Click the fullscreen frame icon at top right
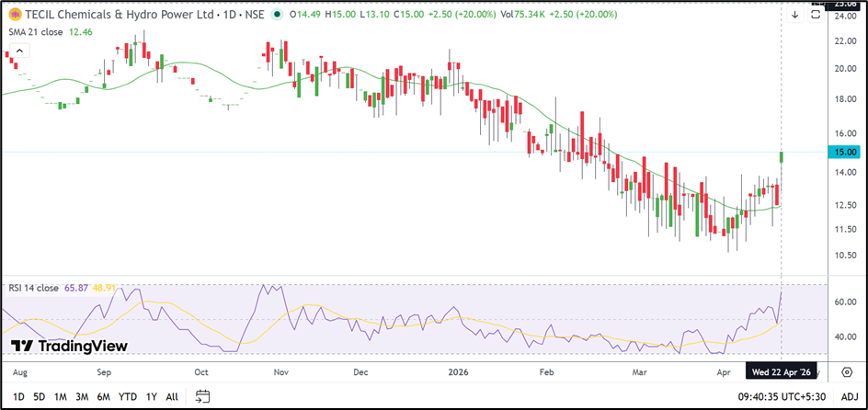The width and height of the screenshot is (868, 410). tap(817, 14)
